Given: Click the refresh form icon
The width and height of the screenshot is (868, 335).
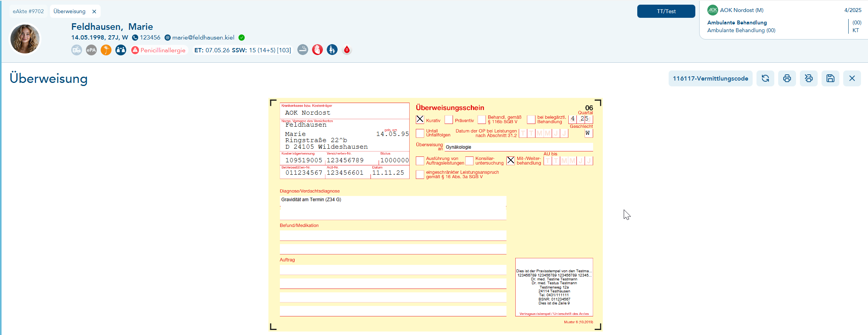Looking at the screenshot, I should click(765, 78).
